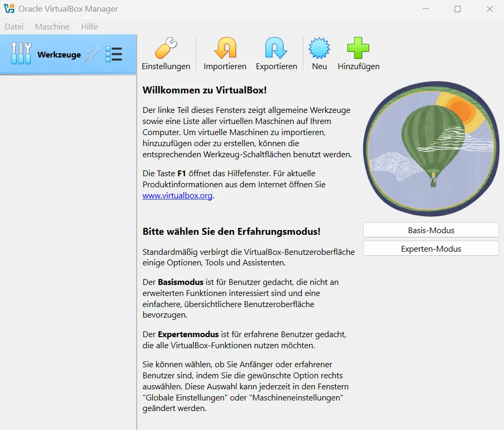
Task: Click the 'Willkommen zu VirtualBox!' heading
Action: click(205, 90)
